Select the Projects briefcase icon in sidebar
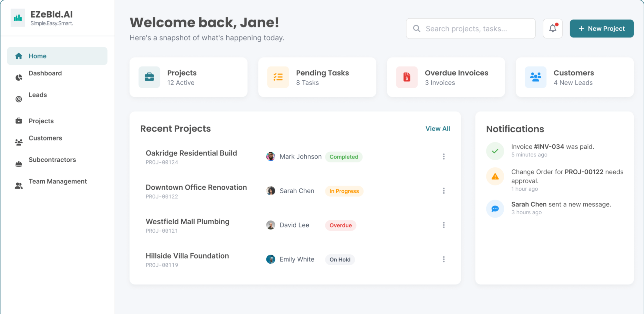This screenshot has height=314, width=644. (x=19, y=120)
